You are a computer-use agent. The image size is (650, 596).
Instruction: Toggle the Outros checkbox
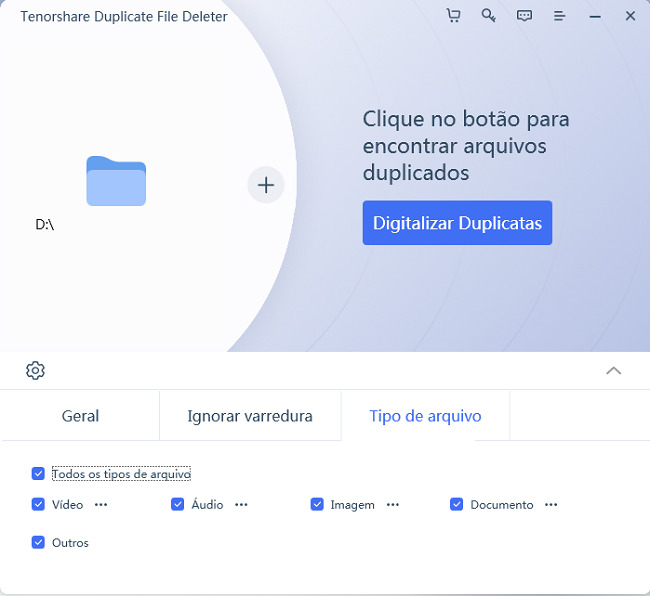38,542
